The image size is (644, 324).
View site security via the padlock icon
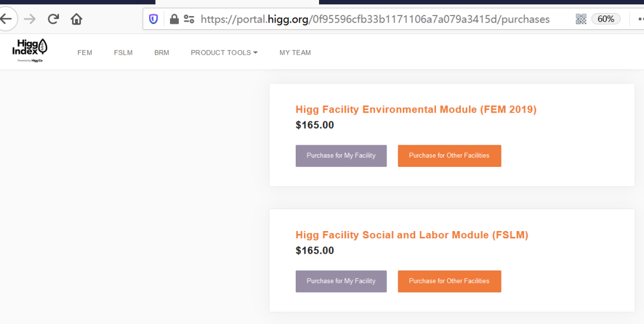(174, 19)
